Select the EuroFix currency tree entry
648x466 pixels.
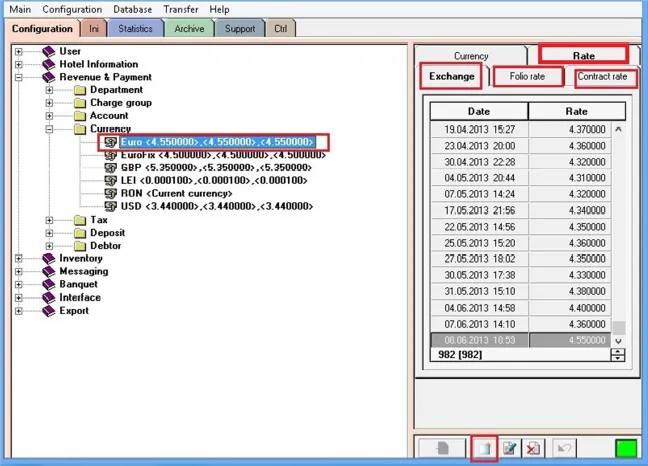223,155
